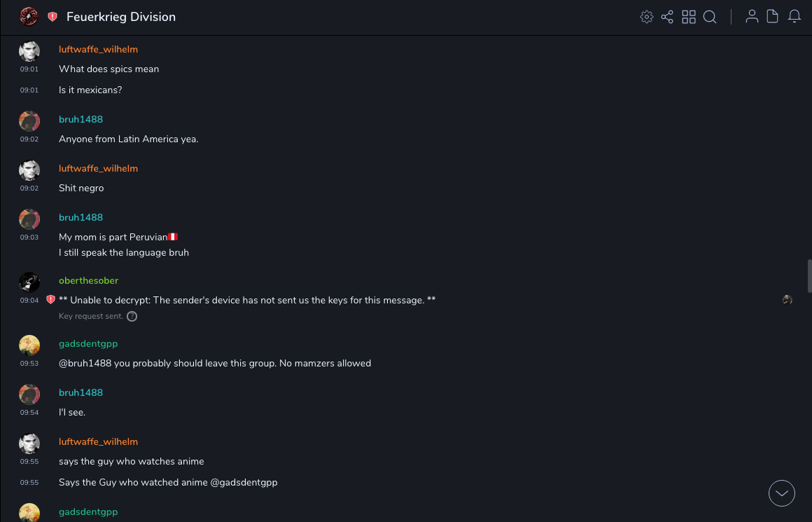The image size is (812, 522).
Task: Click the room title in the header
Action: pyautogui.click(x=121, y=17)
